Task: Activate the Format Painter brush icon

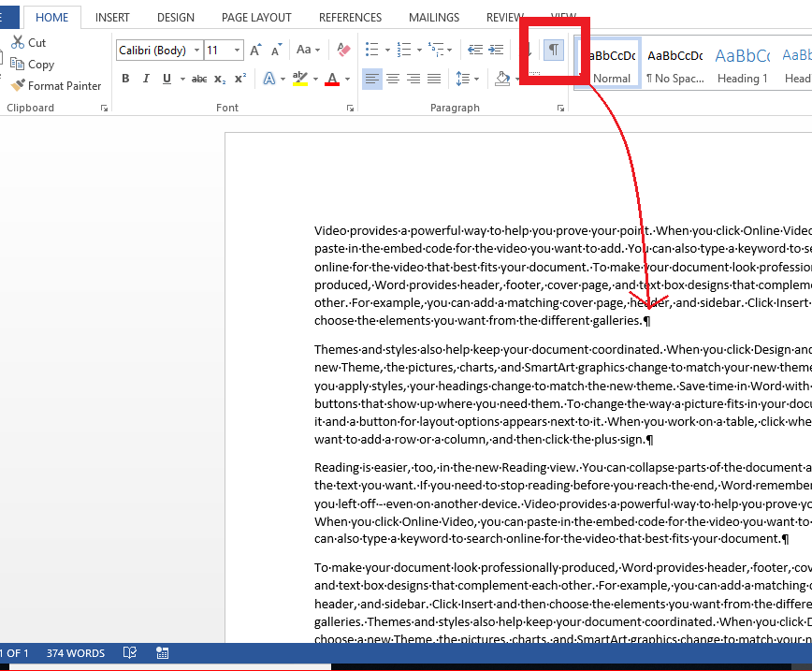Action: coord(18,85)
